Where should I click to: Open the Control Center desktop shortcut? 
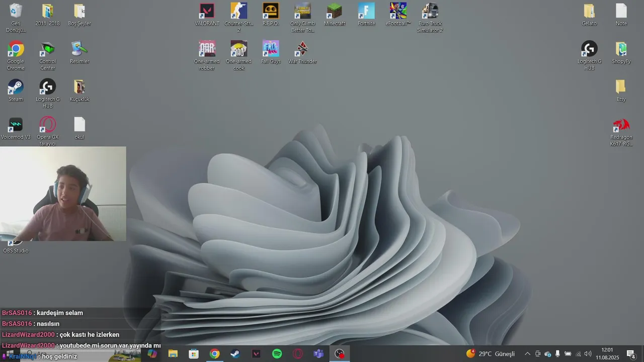pyautogui.click(x=48, y=55)
